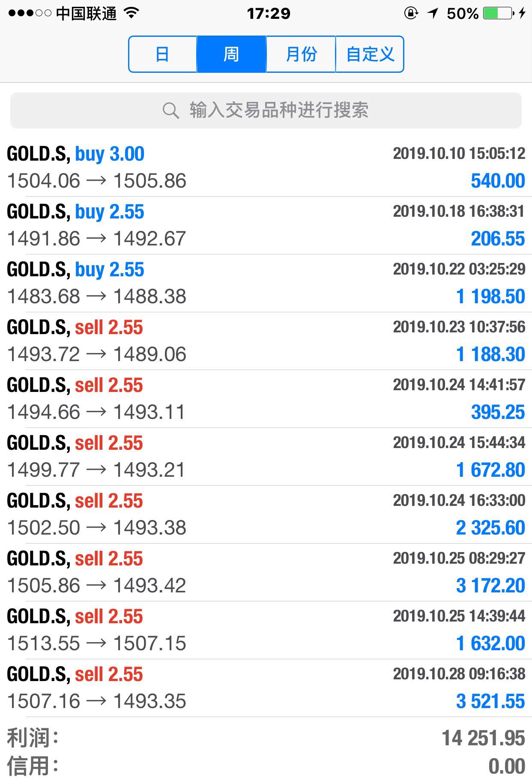532x780 pixels.
Task: Open the 自定义 (custom) period tab
Action: coord(370,54)
